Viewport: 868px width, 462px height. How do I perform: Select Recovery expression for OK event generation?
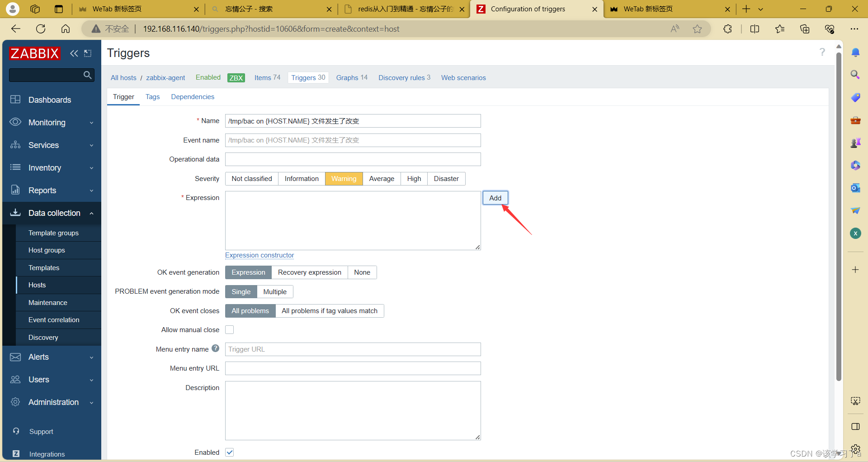pyautogui.click(x=310, y=272)
